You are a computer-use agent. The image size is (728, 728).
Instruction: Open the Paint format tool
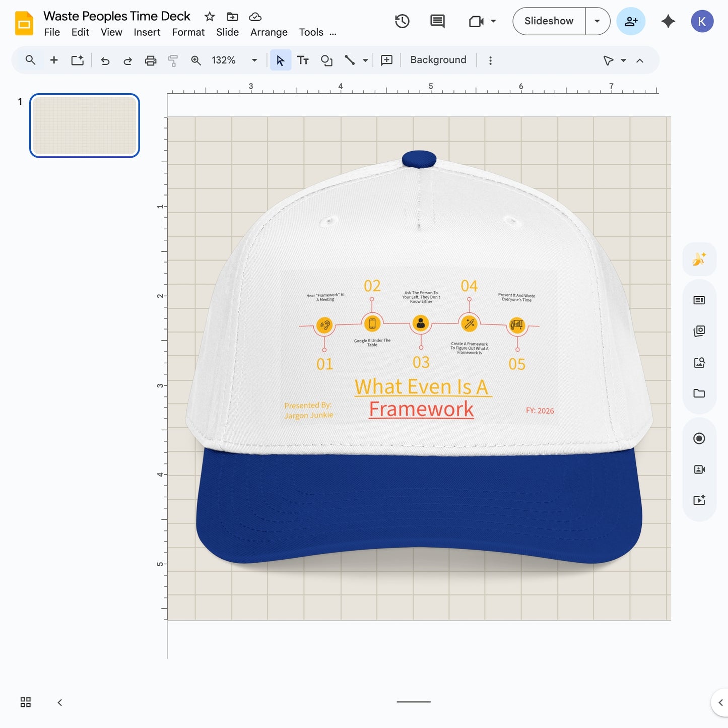tap(173, 60)
